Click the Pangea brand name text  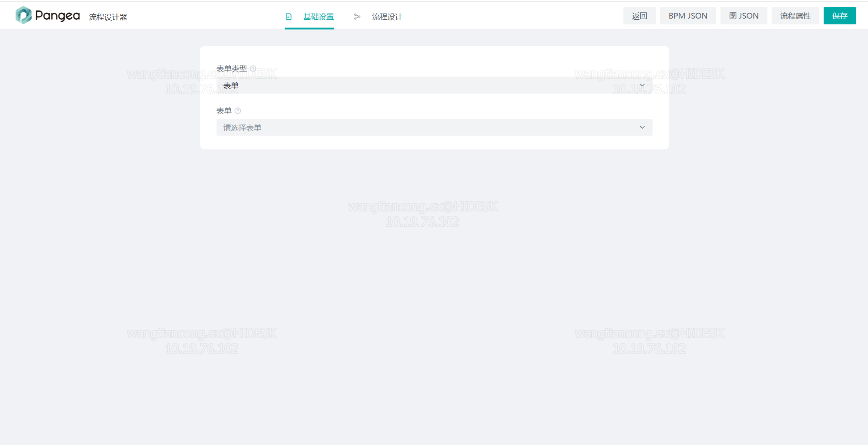(58, 16)
